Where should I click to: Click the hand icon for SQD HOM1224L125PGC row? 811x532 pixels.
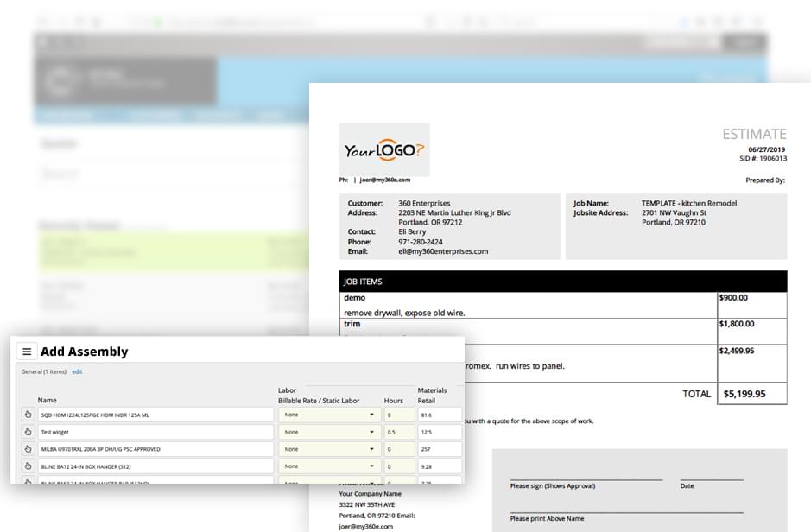point(28,415)
